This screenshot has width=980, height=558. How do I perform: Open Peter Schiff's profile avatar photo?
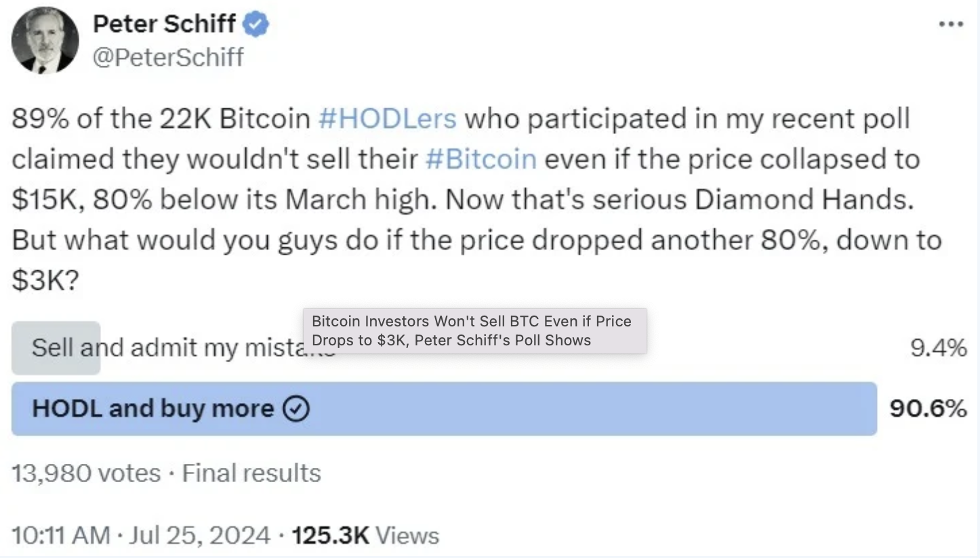(45, 41)
